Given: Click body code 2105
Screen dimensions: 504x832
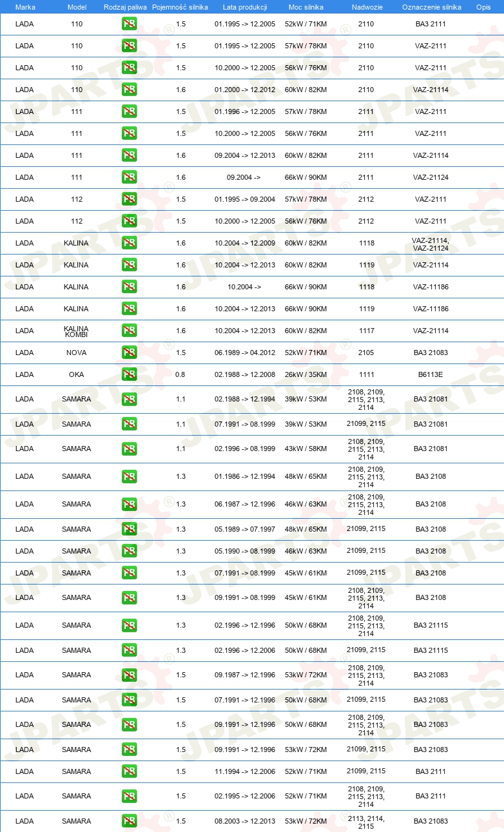Looking at the screenshot, I should [366, 353].
